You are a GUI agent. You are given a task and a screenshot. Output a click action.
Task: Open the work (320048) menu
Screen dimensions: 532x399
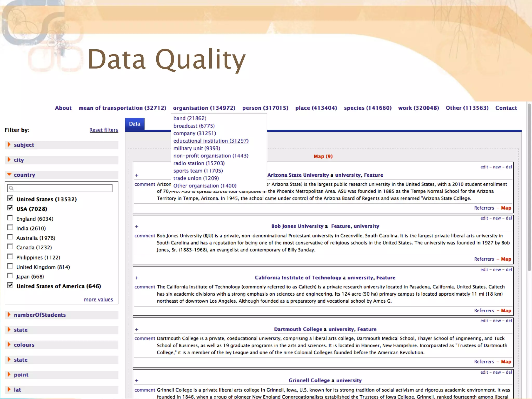click(418, 108)
